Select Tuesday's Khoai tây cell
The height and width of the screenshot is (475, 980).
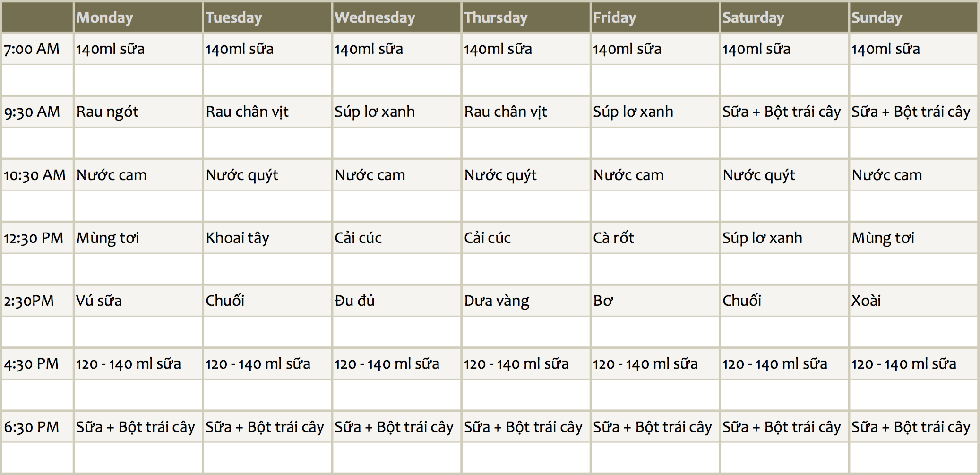tap(267, 238)
